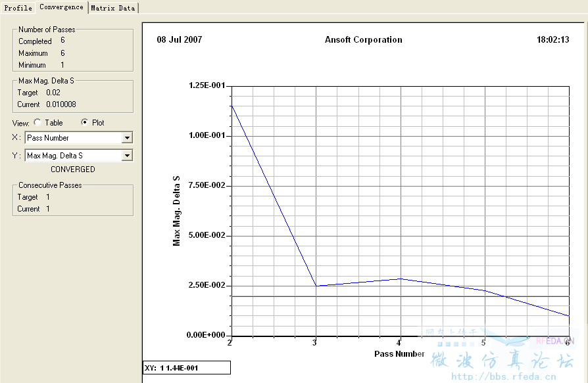588x383 pixels.
Task: Click the XY coordinate readout box
Action: coord(186,368)
